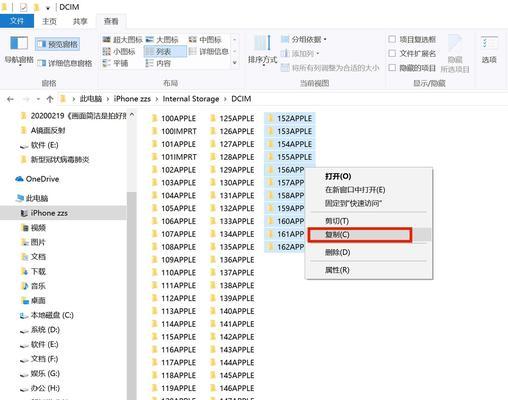This screenshot has height=400, width=508.
Task: Select the 119APPLE folder
Action: click(174, 388)
